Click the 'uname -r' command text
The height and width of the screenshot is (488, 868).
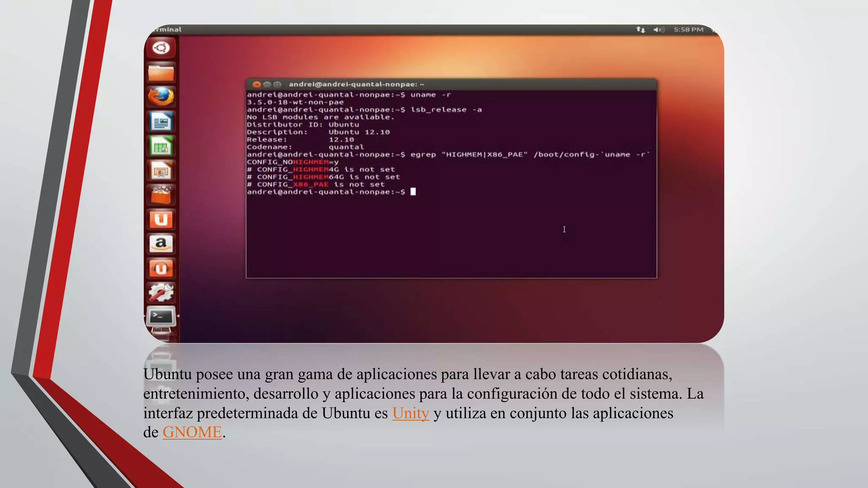tap(431, 95)
